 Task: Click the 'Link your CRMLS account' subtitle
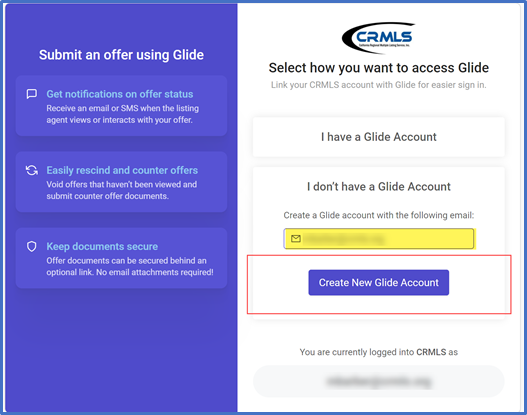[x=378, y=85]
